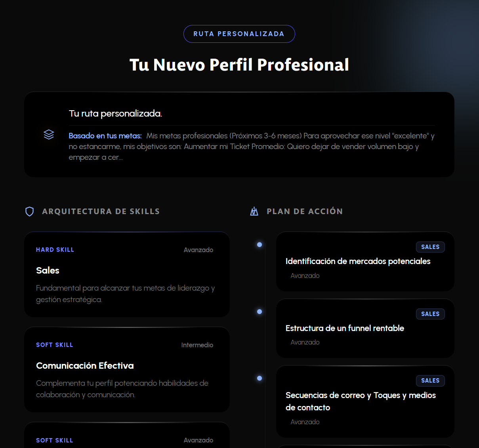Click the milestone icon beside PLAN DE ACCIÓN
The width and height of the screenshot is (479, 448).
[x=254, y=211]
